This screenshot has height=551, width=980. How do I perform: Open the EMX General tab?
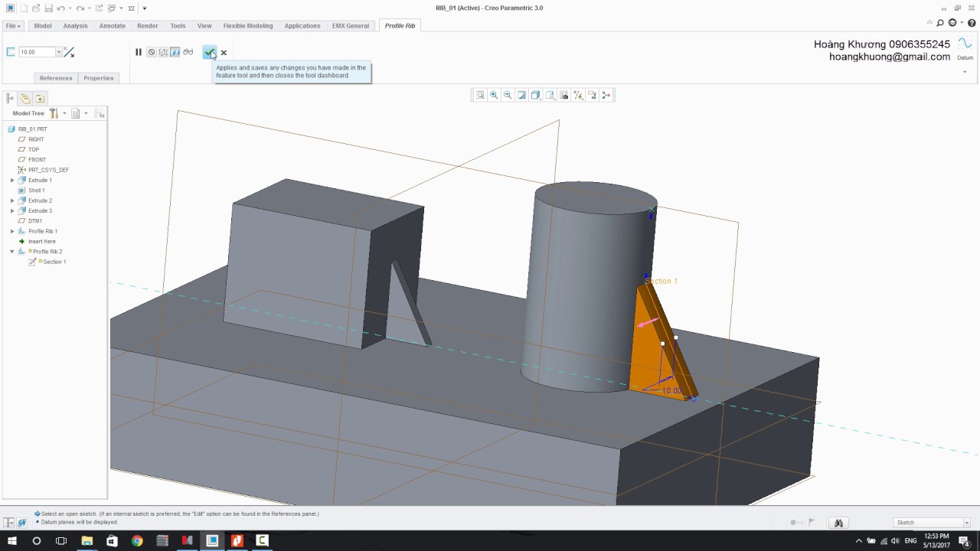click(351, 26)
